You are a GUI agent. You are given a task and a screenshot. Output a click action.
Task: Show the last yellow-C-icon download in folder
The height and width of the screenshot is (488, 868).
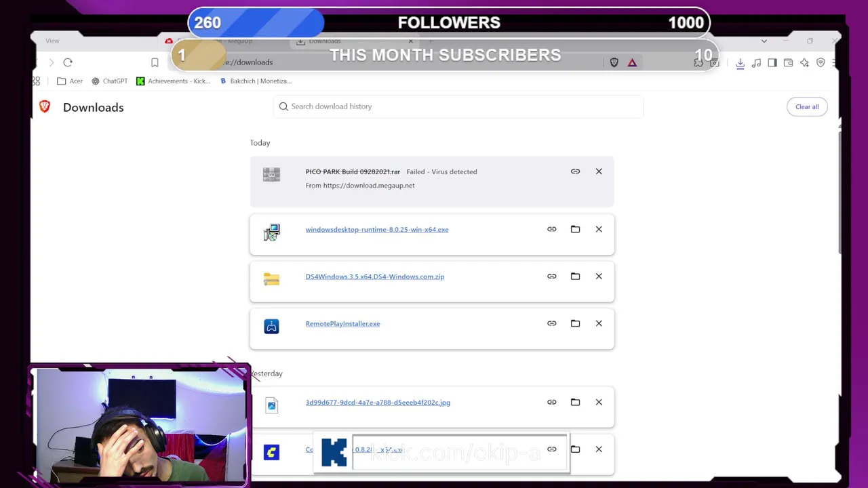[575, 449]
